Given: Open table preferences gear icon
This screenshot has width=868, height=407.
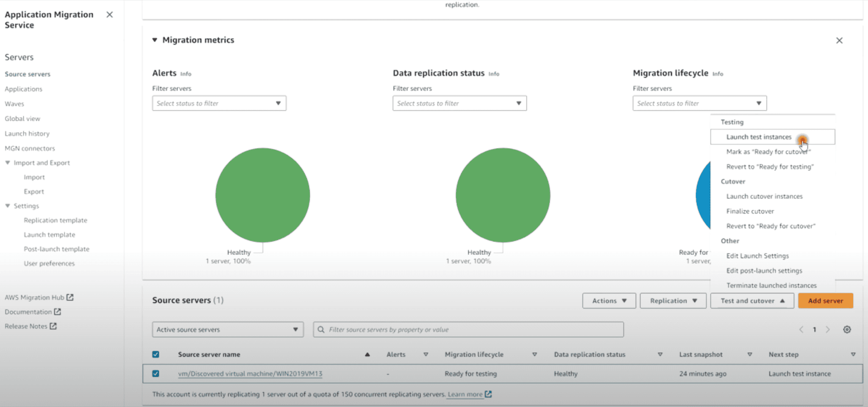Looking at the screenshot, I should [847, 329].
